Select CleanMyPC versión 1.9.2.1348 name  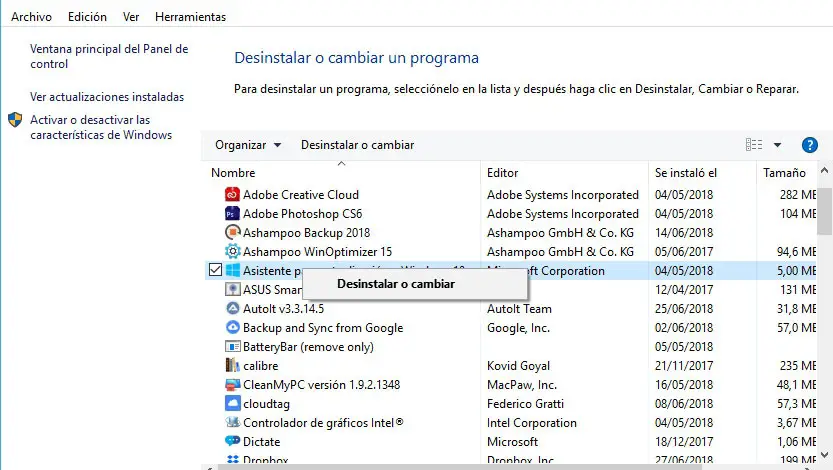tap(321, 385)
